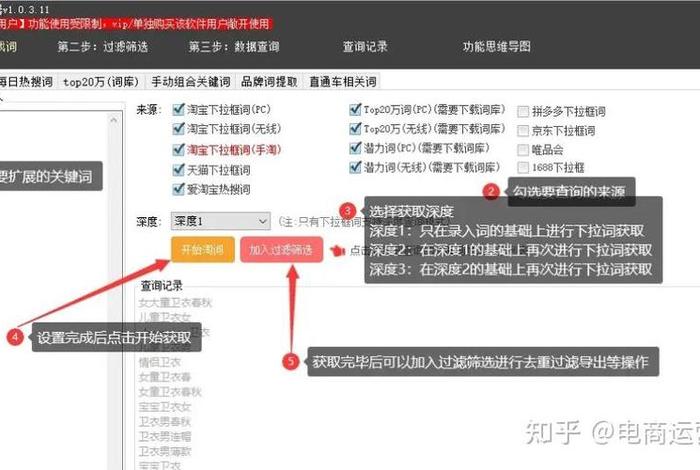Enable 京东下拉框词 source
This screenshot has width=700, height=470.
(523, 131)
